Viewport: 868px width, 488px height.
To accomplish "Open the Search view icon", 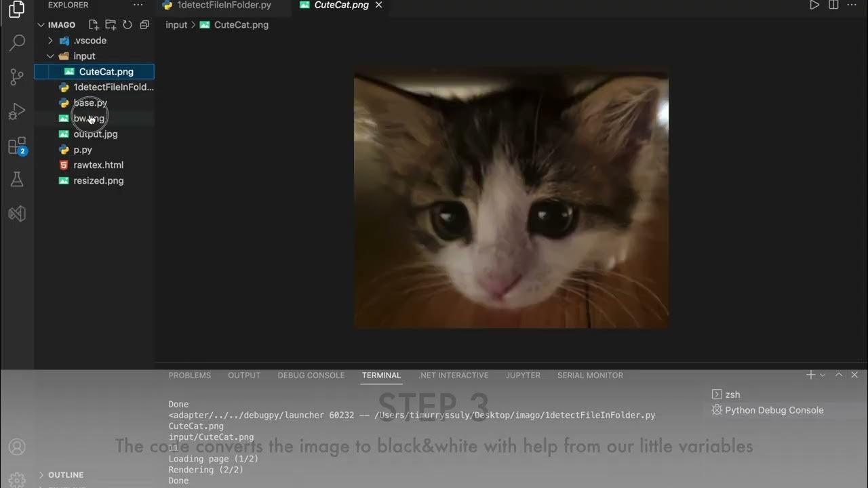I will tap(17, 43).
